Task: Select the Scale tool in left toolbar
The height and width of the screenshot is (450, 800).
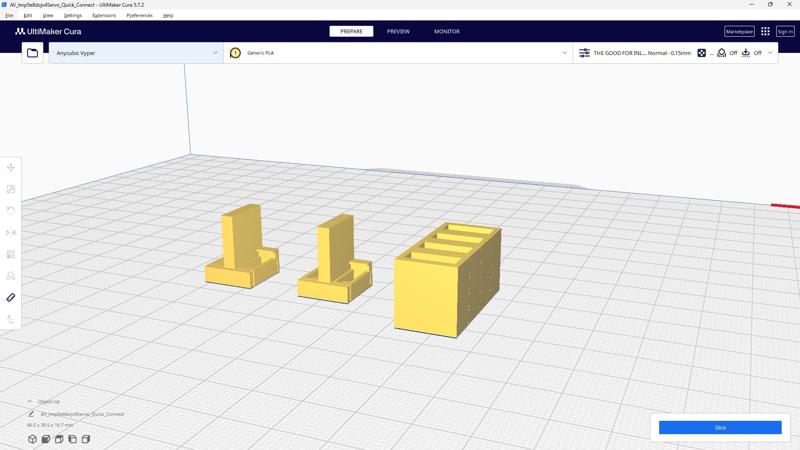Action: coord(11,189)
